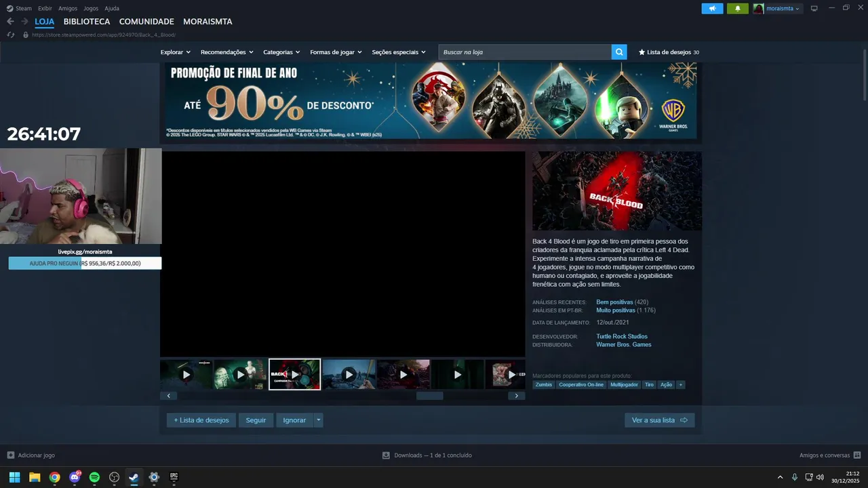The image size is (868, 488).
Task: Click the WB Games 90% sale banner
Action: tap(431, 100)
